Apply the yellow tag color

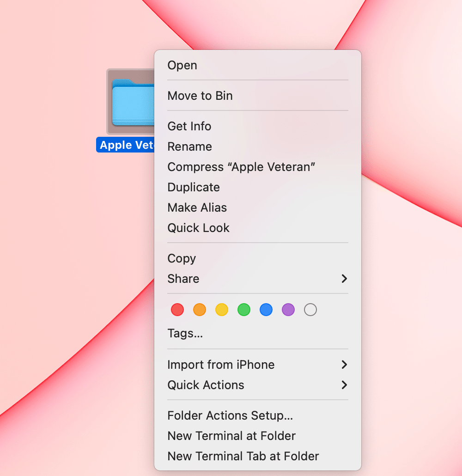point(221,310)
